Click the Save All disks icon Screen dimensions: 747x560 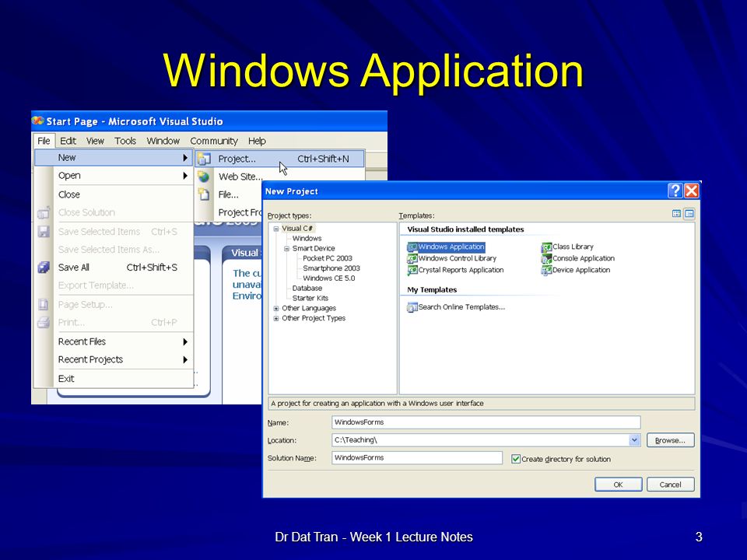coord(44,268)
